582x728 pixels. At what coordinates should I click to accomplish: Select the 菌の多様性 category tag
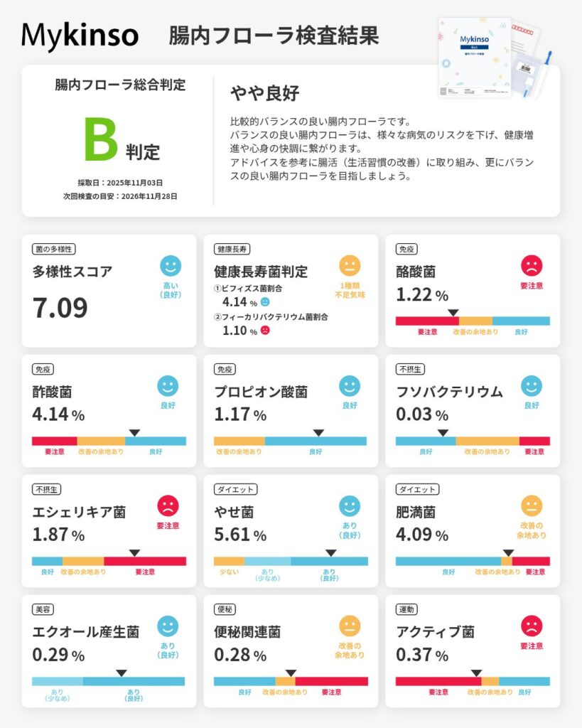click(x=54, y=250)
